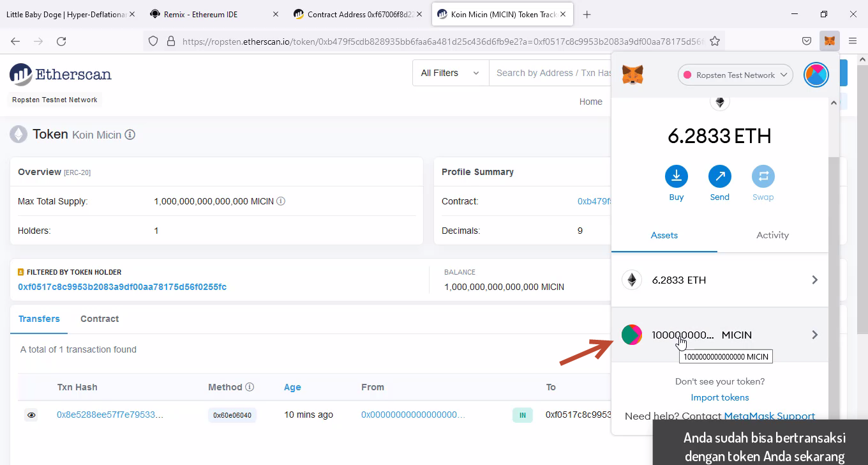Expand the All Filters dropdown

[450, 73]
